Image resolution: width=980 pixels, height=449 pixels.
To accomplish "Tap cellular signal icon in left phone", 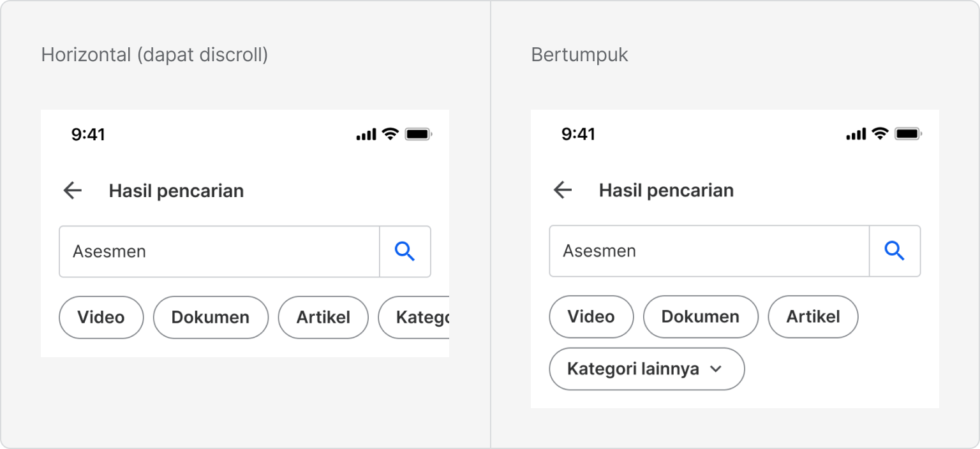I will (366, 135).
